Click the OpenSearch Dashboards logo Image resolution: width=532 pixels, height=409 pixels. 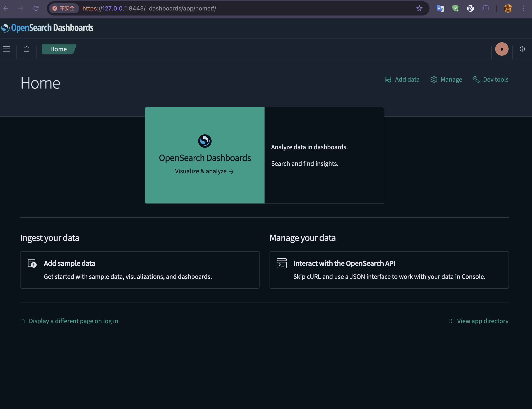coord(48,28)
